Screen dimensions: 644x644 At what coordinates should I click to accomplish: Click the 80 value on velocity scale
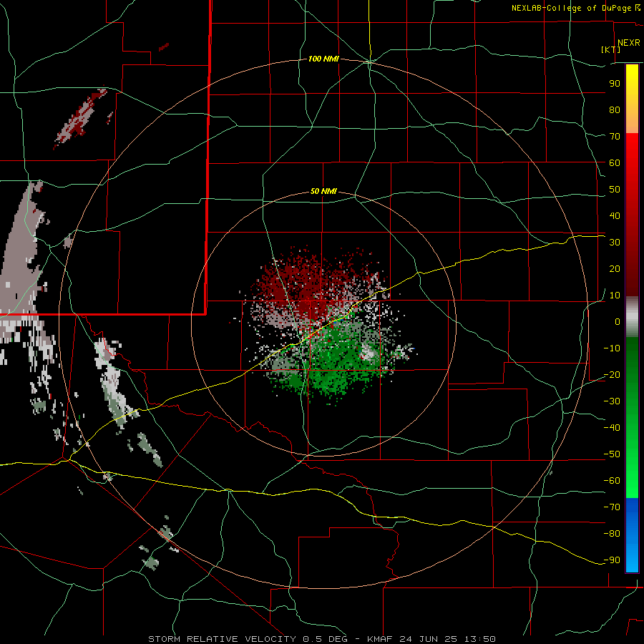pos(615,110)
